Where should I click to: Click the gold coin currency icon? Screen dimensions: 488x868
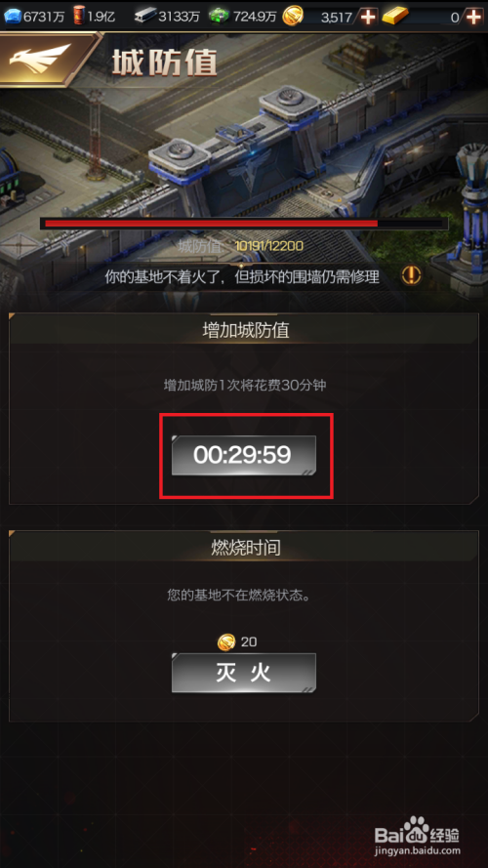coord(293,17)
